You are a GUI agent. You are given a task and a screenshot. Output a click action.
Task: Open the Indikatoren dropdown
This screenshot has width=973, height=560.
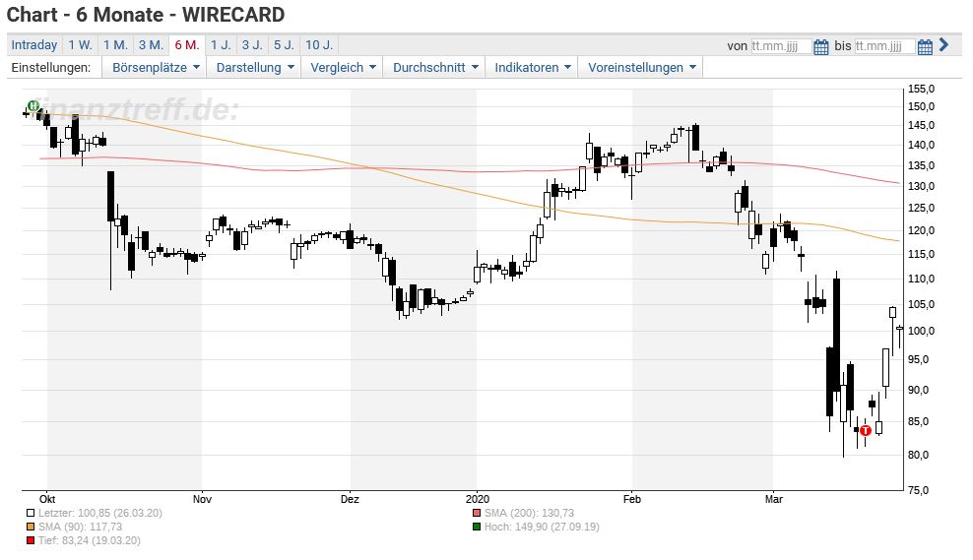point(532,68)
